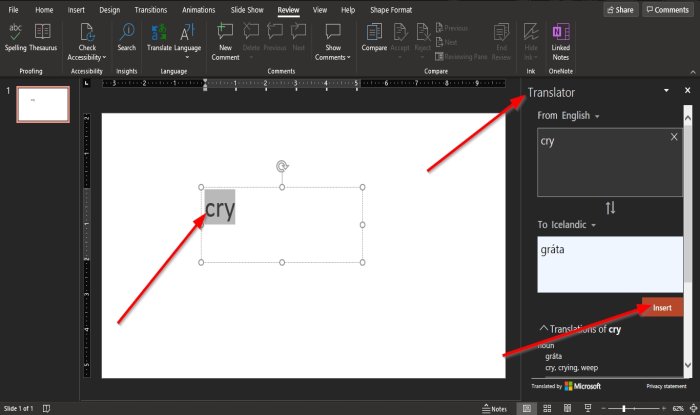
Task: Open the From English language dropdown
Action: point(568,116)
